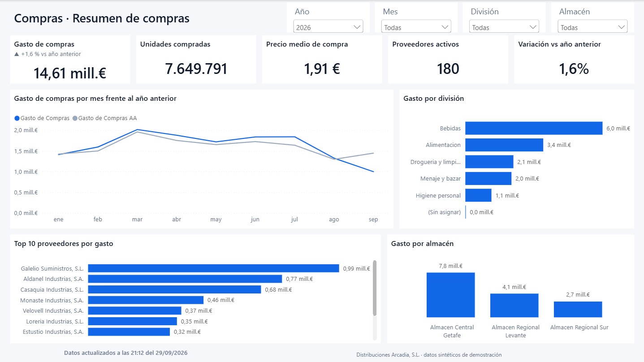644x362 pixels.
Task: Select the Bebidas bar in division chart
Action: click(x=534, y=128)
